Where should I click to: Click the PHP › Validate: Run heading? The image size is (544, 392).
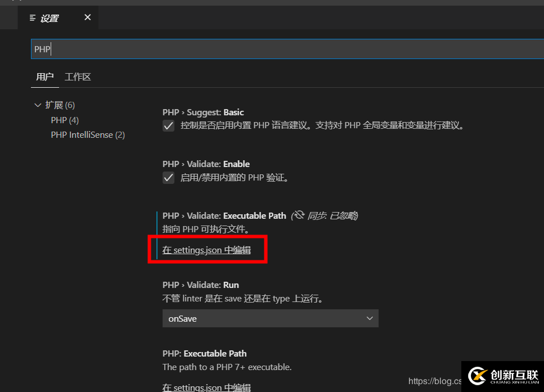point(200,285)
